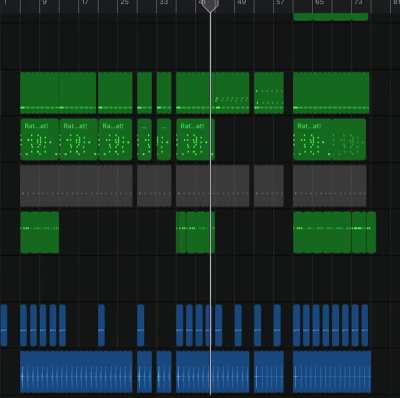Select the short blue clip at bar 49
400x398 pixels.
coord(238,325)
